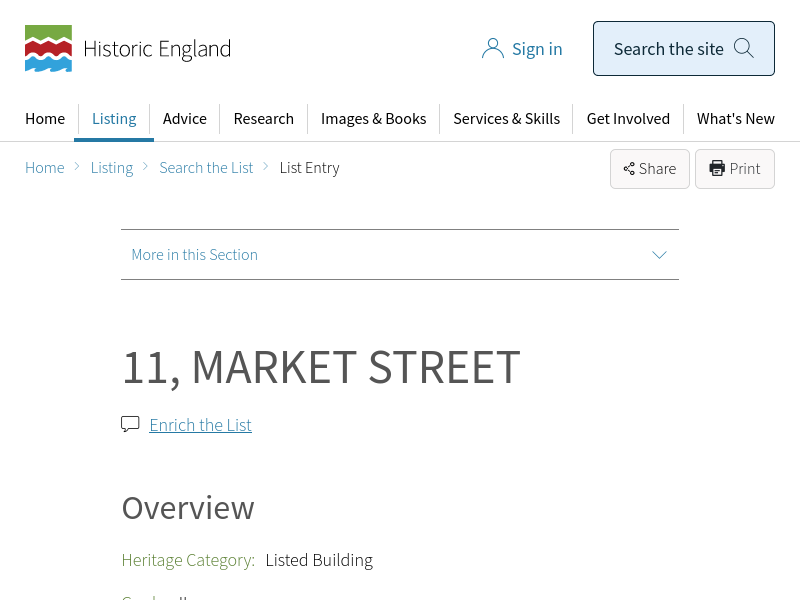Image resolution: width=800 pixels, height=600 pixels.
Task: Visit the What's New section
Action: pyautogui.click(x=735, y=119)
